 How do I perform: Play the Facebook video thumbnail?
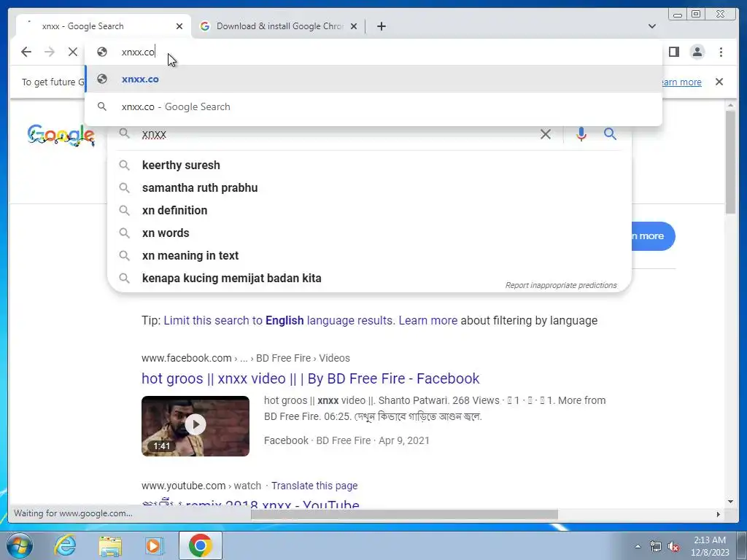click(x=196, y=426)
